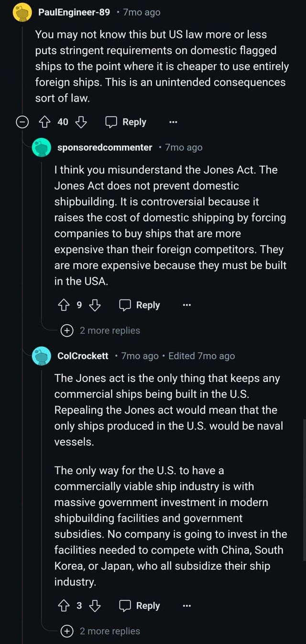Reply to sponsoredcommenter's comment

click(x=140, y=305)
